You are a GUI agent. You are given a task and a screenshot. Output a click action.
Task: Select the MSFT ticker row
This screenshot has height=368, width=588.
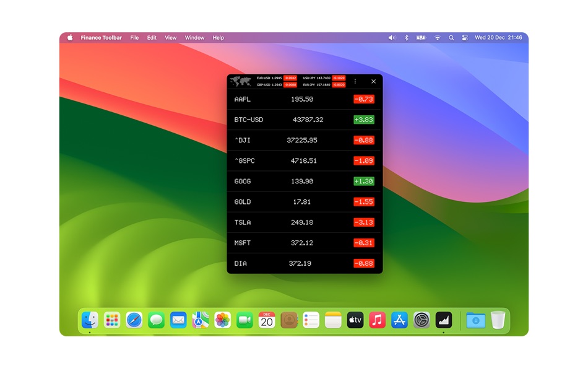305,243
